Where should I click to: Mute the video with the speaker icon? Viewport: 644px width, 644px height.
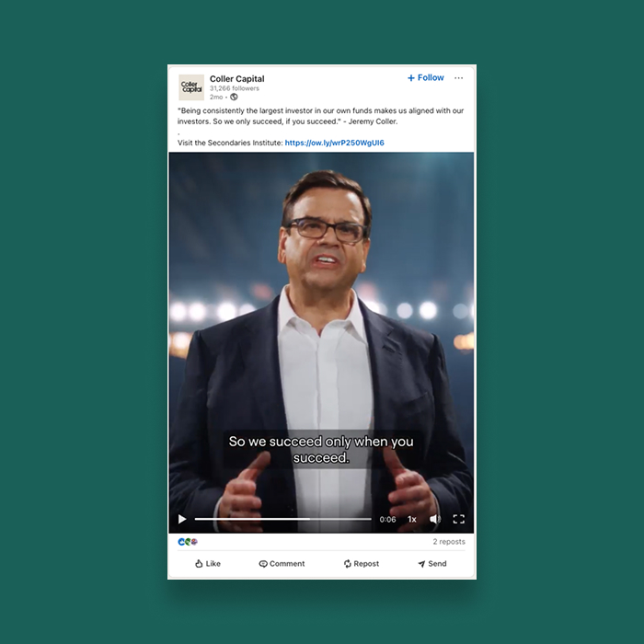tap(435, 519)
